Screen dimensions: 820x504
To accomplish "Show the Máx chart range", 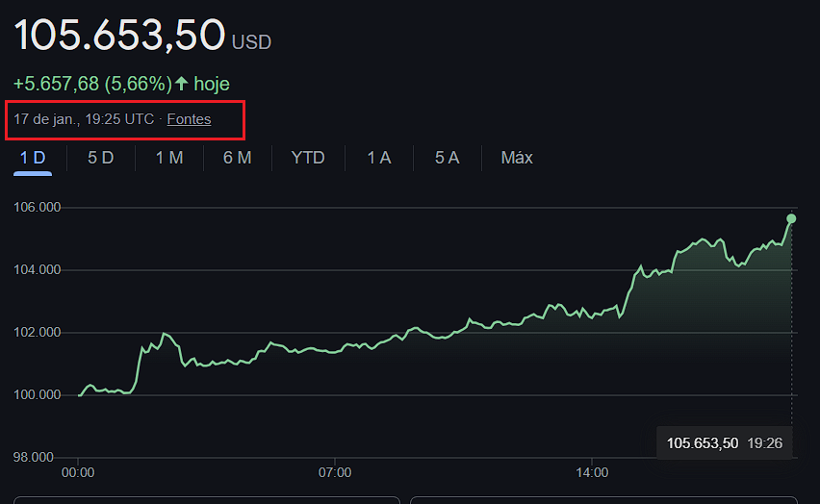I will [517, 158].
